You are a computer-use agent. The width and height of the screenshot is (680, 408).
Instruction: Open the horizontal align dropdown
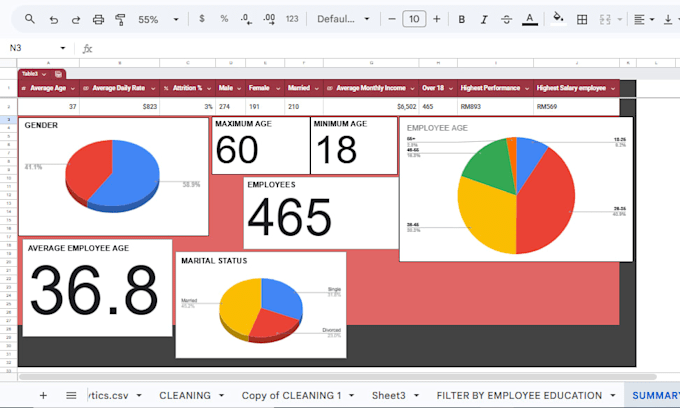coord(644,20)
